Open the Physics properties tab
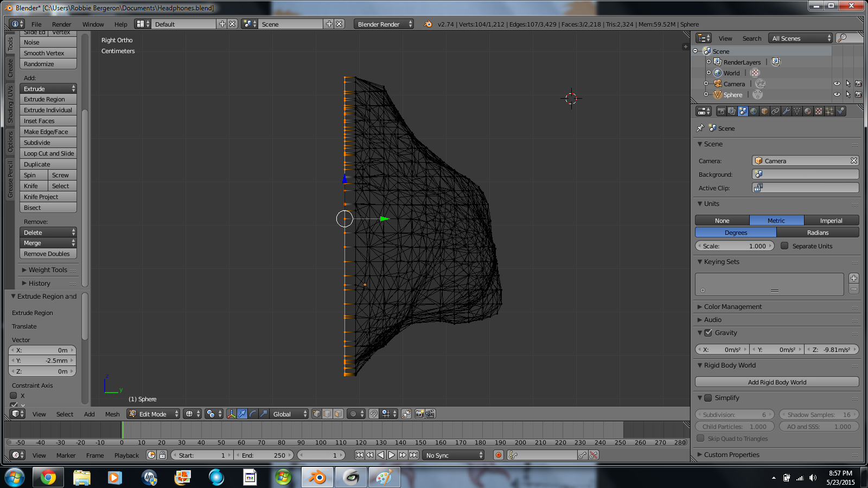 (840, 111)
